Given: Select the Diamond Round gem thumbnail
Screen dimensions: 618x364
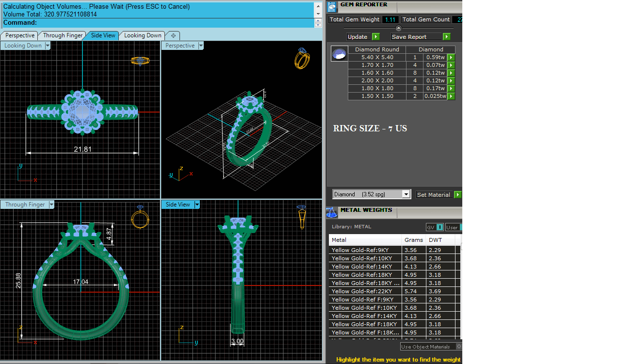Looking at the screenshot, I should coord(340,54).
